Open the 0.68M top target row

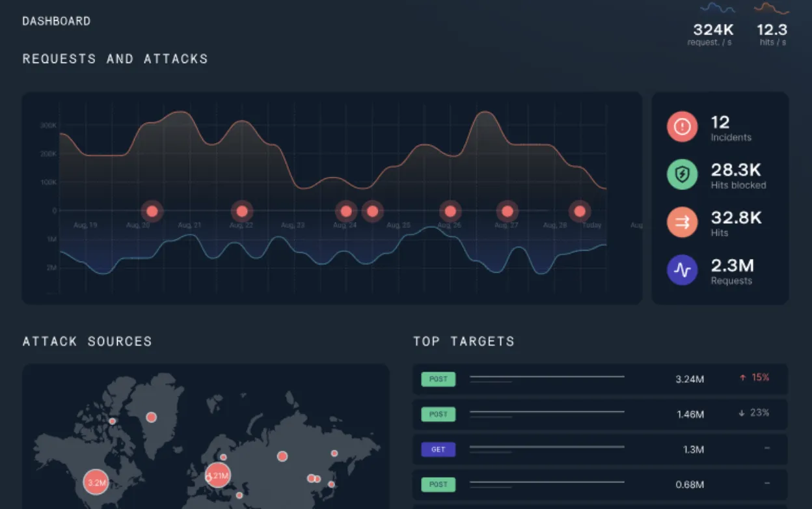click(600, 484)
